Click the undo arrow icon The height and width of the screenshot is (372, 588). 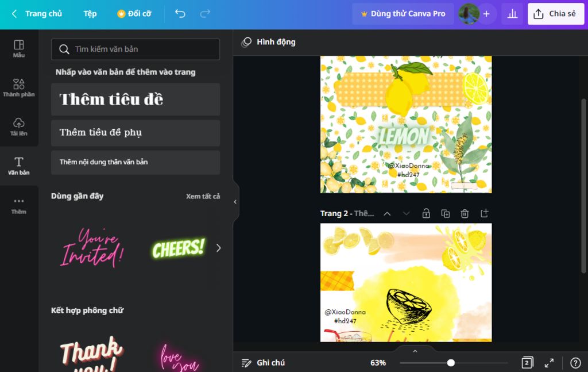180,14
